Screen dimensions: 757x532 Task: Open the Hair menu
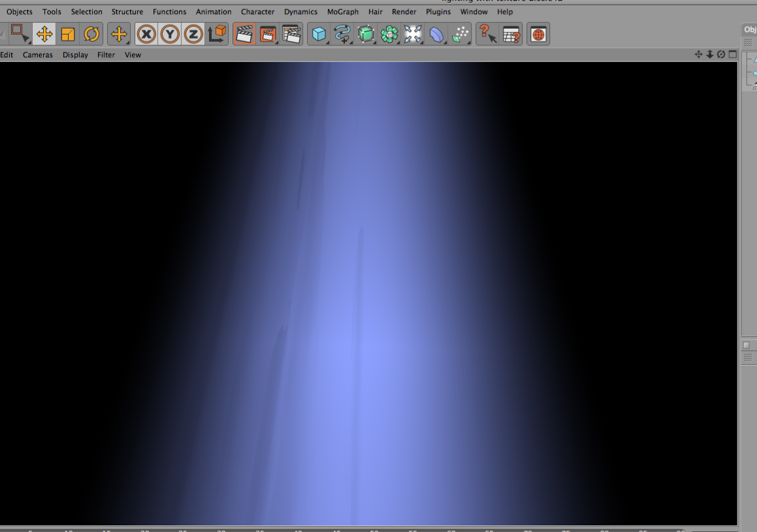(375, 12)
